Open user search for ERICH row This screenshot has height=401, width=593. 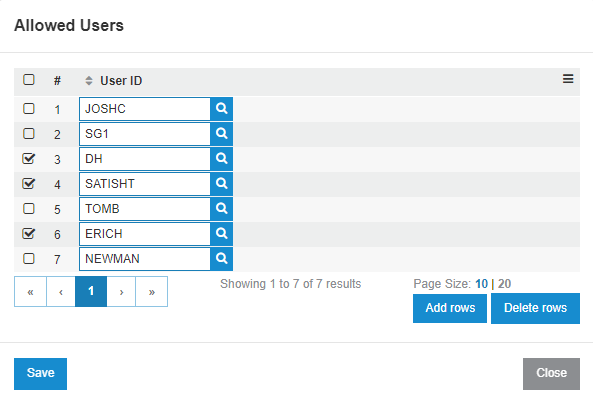pos(222,234)
